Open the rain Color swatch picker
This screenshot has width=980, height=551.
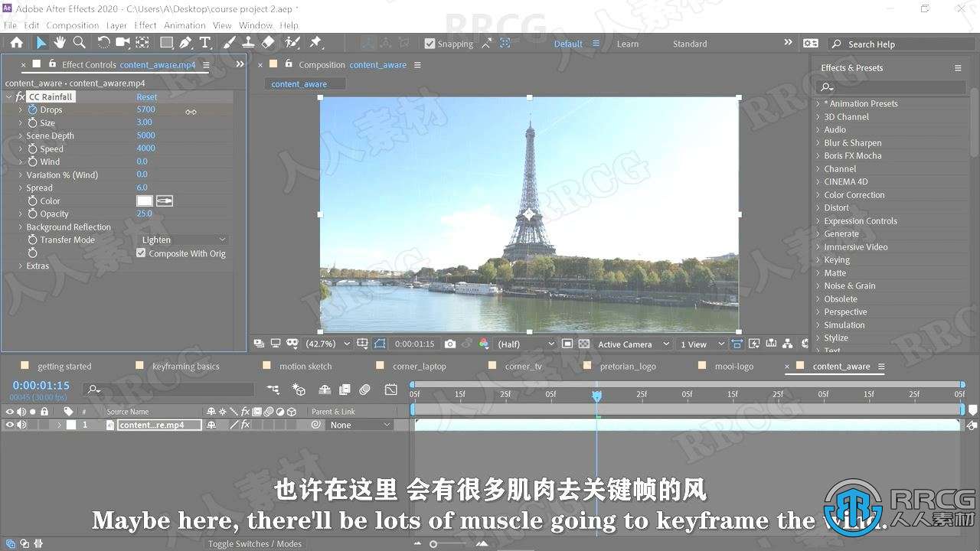[145, 201]
